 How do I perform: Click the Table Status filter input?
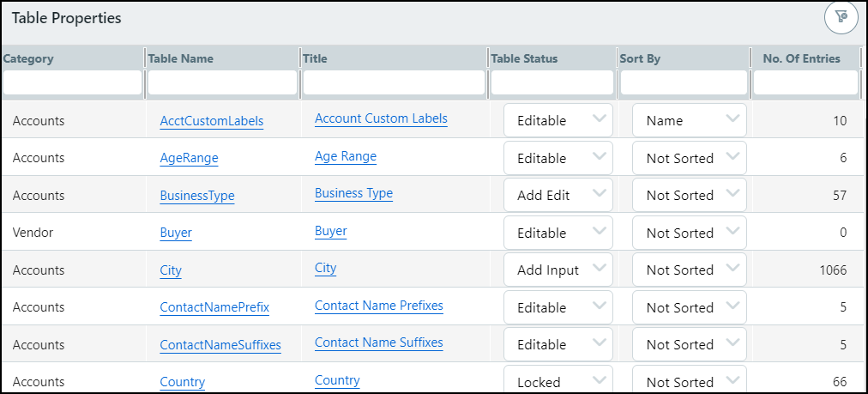pos(552,82)
